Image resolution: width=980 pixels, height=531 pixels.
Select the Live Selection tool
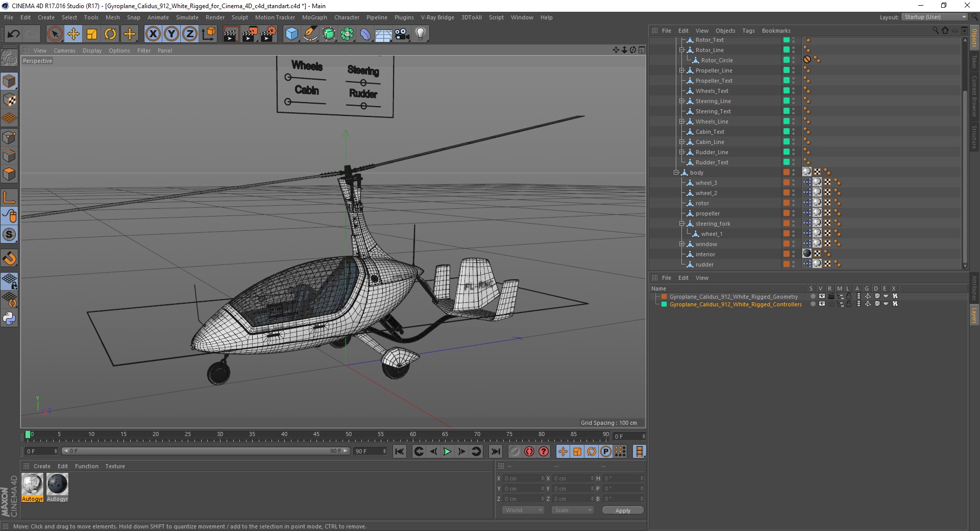pyautogui.click(x=55, y=34)
